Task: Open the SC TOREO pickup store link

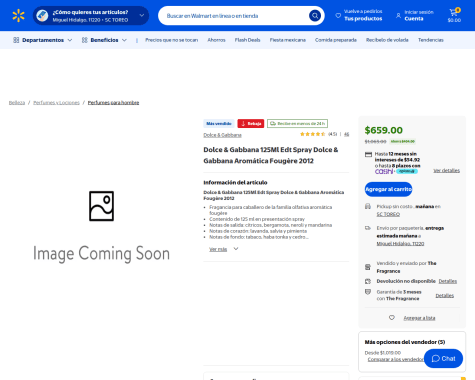Action: click(x=388, y=214)
